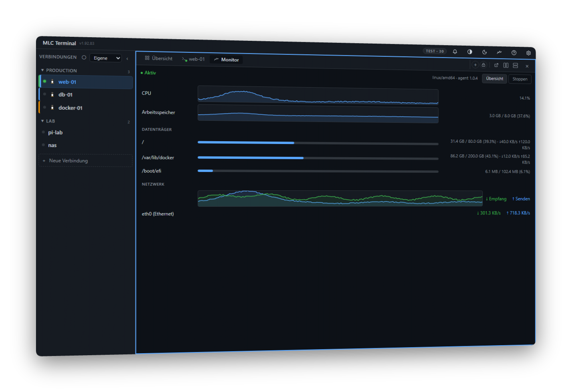Toggle the lock icon in the pane toolbar
584x392 pixels.
click(484, 65)
